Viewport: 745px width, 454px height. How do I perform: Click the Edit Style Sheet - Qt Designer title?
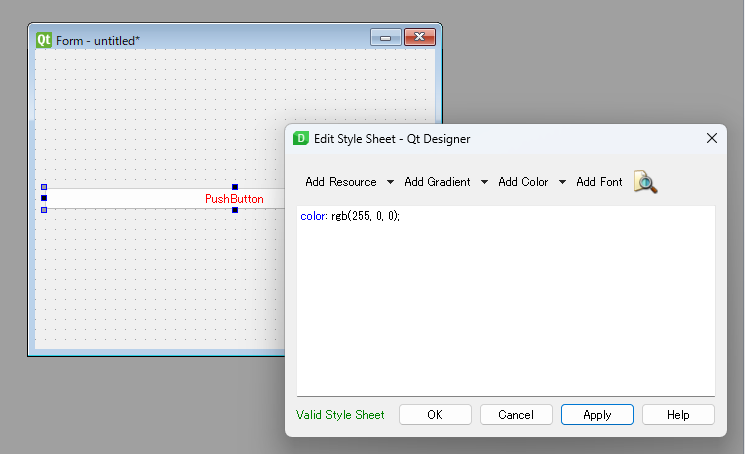(392, 139)
